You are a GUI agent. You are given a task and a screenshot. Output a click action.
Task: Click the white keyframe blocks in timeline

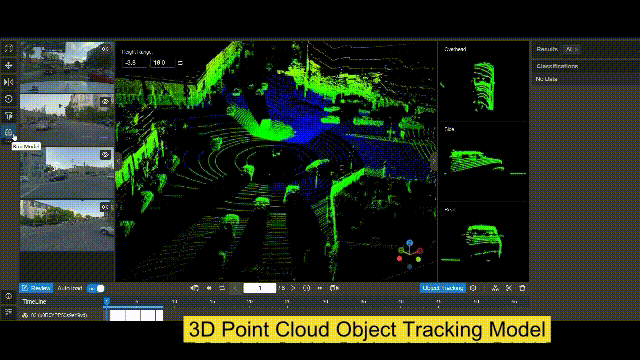tap(136, 315)
